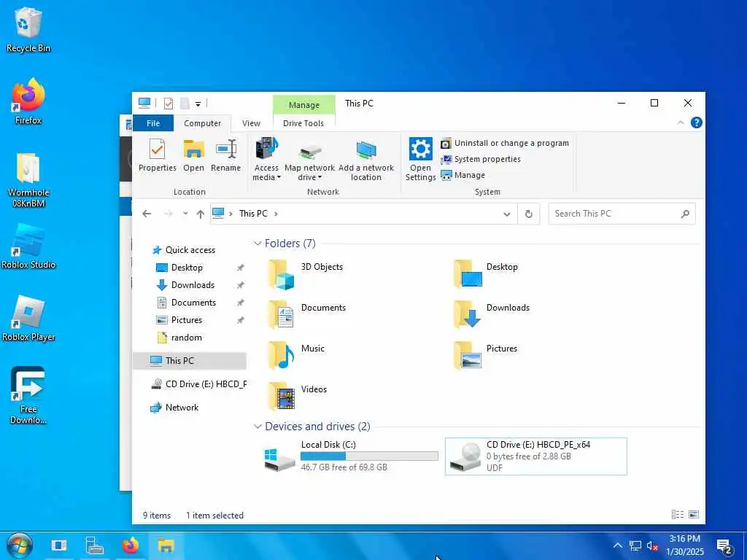Expand the address bar history dropdown

(x=507, y=214)
